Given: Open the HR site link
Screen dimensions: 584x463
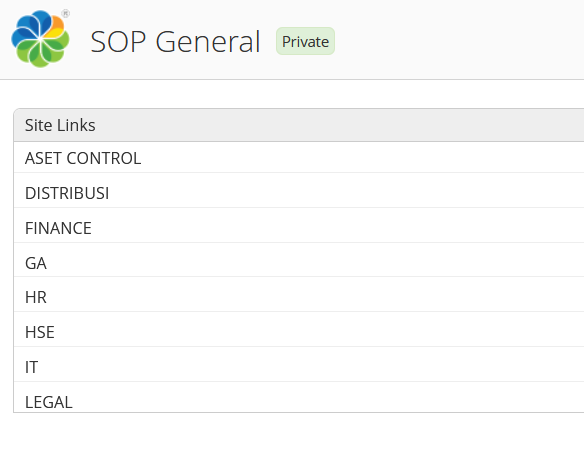Looking at the screenshot, I should click(x=36, y=297).
